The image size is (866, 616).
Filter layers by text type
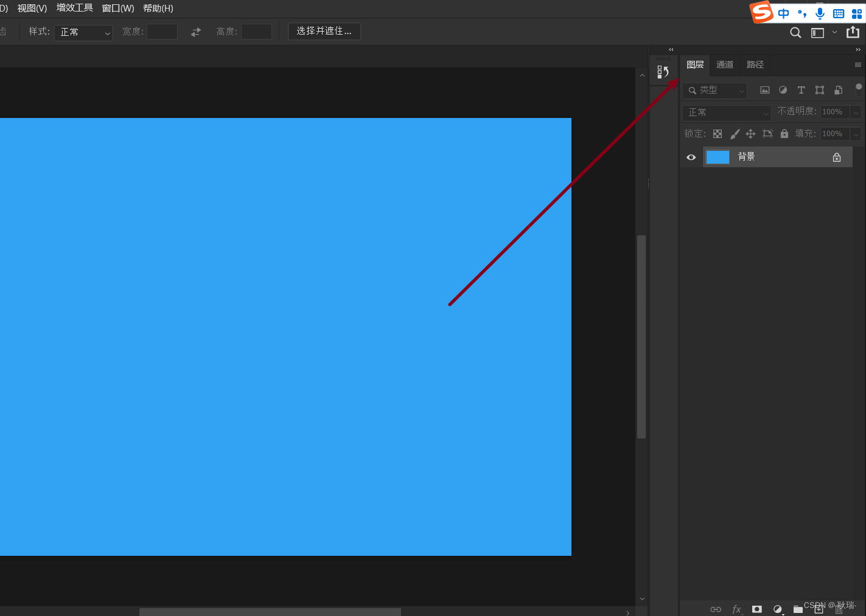(801, 90)
